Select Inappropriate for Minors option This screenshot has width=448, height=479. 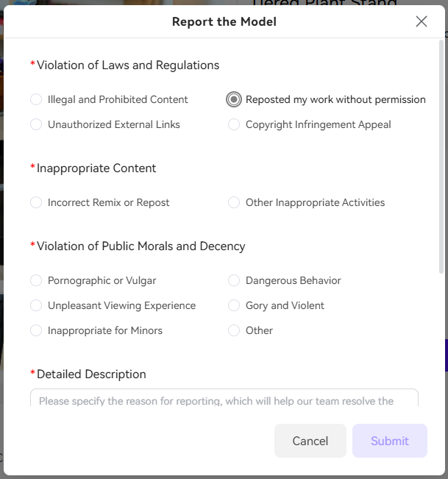point(36,330)
